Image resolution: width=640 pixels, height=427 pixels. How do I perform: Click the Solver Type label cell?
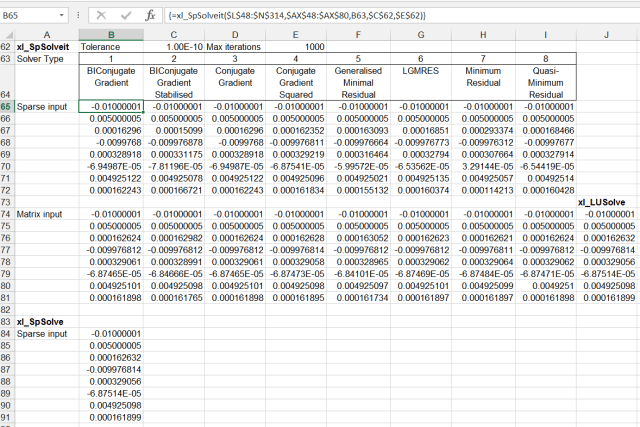47,59
